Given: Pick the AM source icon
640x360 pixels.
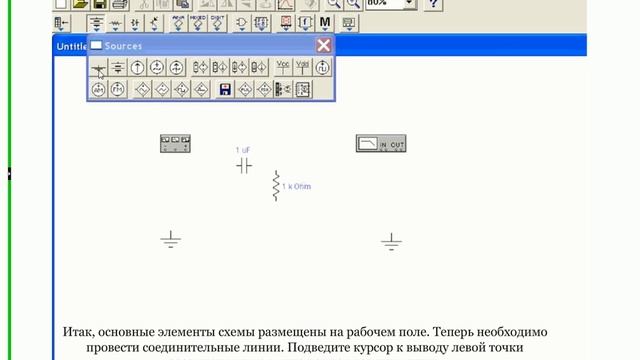Looking at the screenshot, I should coord(98,89).
